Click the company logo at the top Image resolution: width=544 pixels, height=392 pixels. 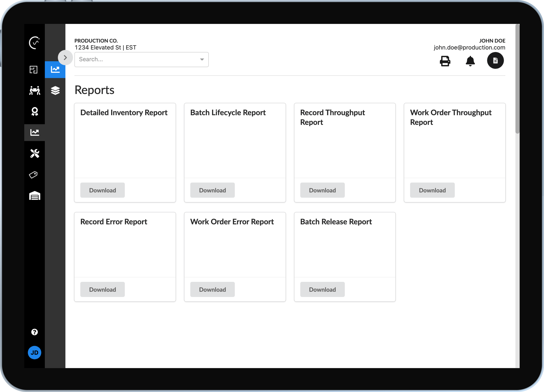[x=34, y=43]
